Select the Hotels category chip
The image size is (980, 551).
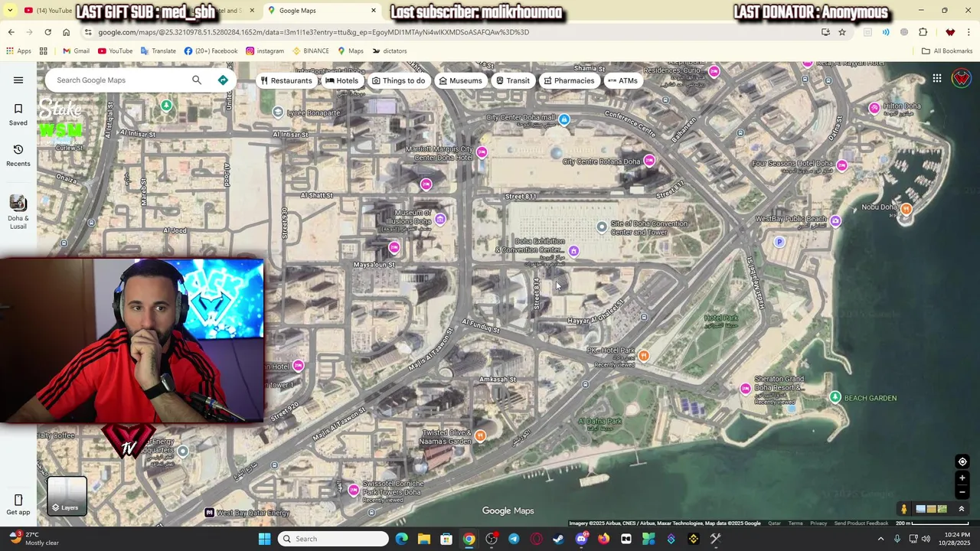click(342, 80)
